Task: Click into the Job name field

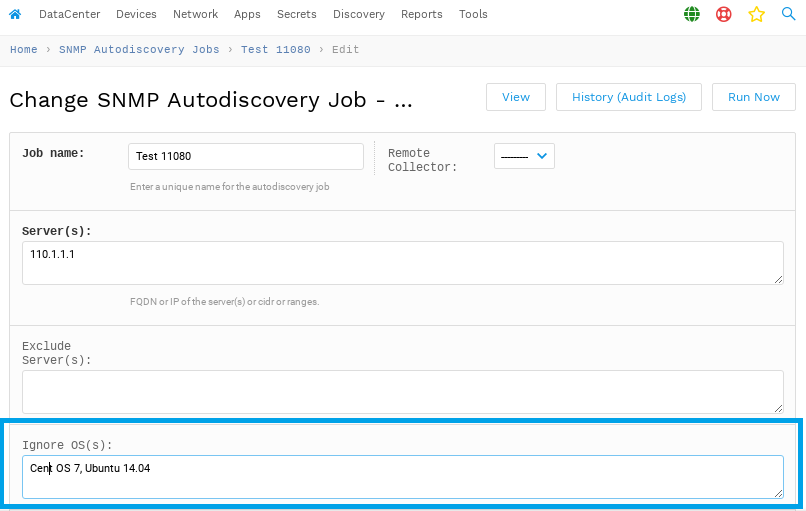Action: [245, 157]
